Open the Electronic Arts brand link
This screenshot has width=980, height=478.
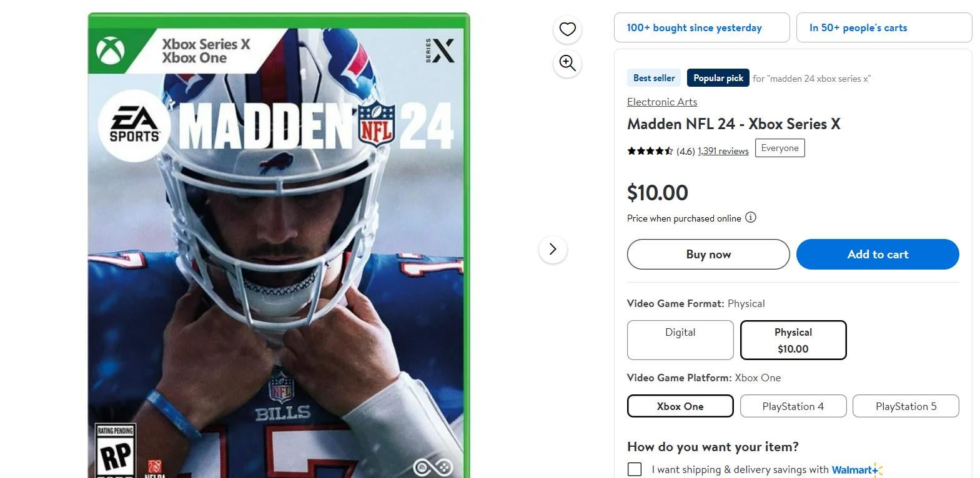pyautogui.click(x=662, y=102)
